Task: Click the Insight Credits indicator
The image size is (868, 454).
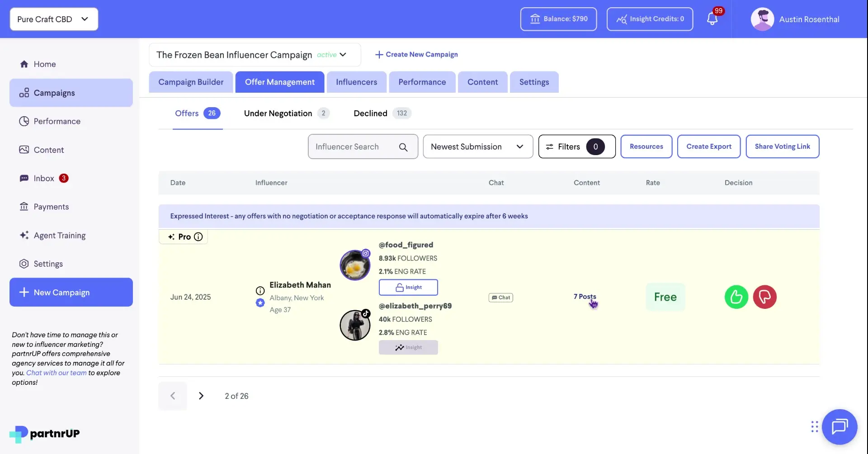Action: click(650, 19)
